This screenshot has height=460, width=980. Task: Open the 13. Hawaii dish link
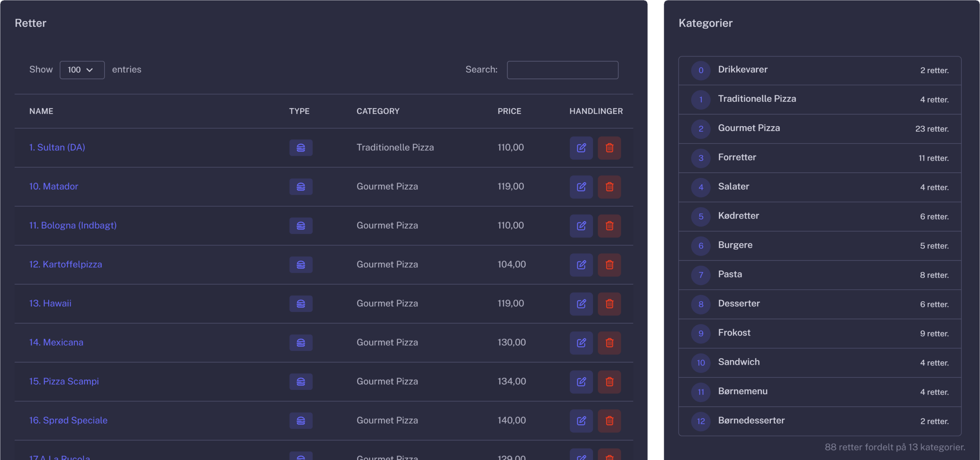click(x=50, y=303)
